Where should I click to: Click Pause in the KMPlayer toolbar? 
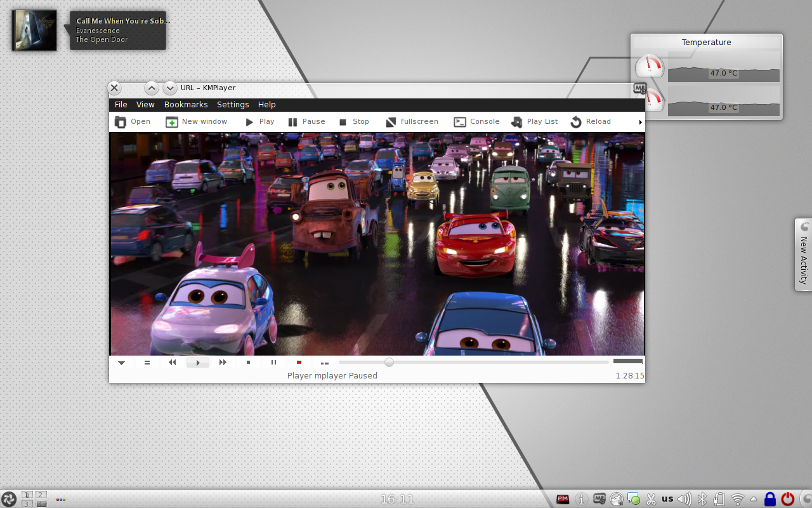click(x=306, y=122)
